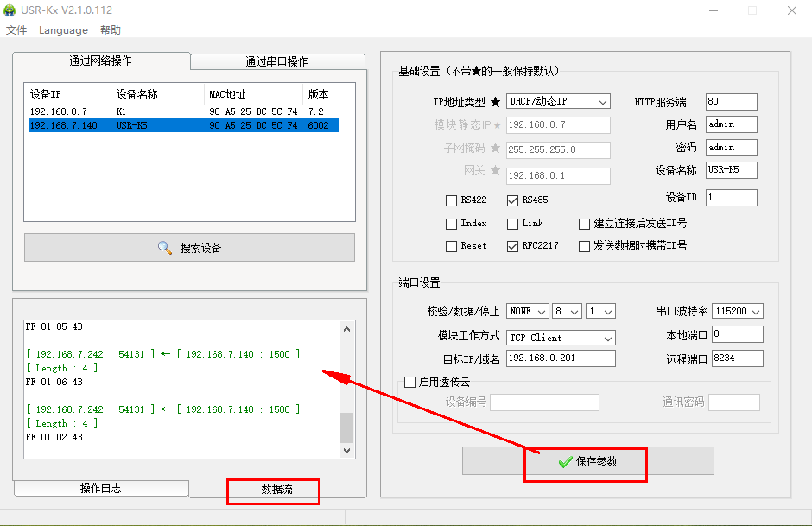The height and width of the screenshot is (526, 812).
Task: Uncheck the RS485 checkbox
Action: tap(512, 200)
